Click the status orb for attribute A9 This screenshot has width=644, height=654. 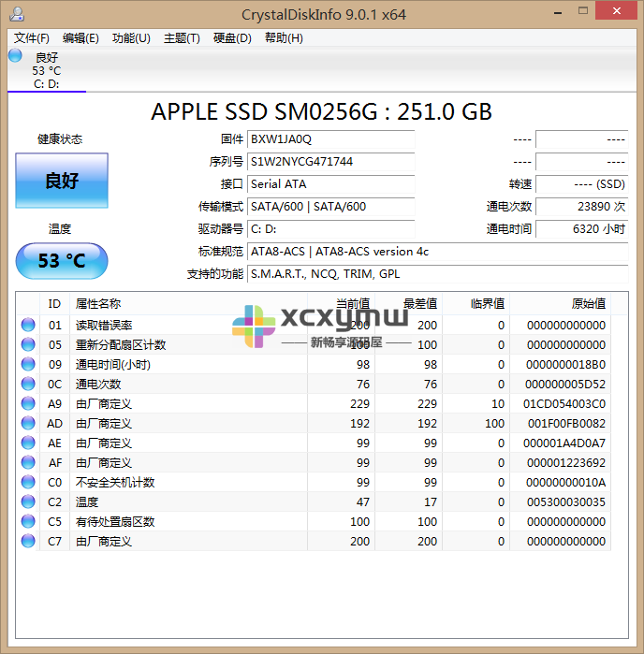[28, 403]
